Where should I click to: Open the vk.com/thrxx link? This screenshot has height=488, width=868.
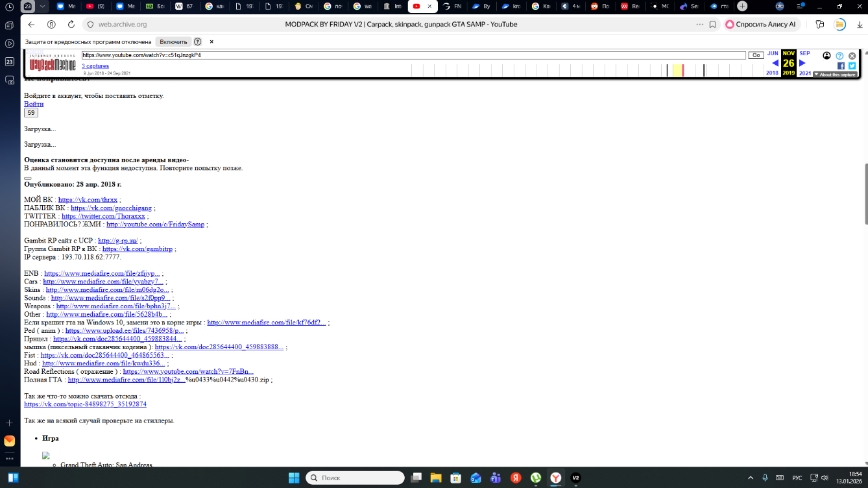coord(88,200)
